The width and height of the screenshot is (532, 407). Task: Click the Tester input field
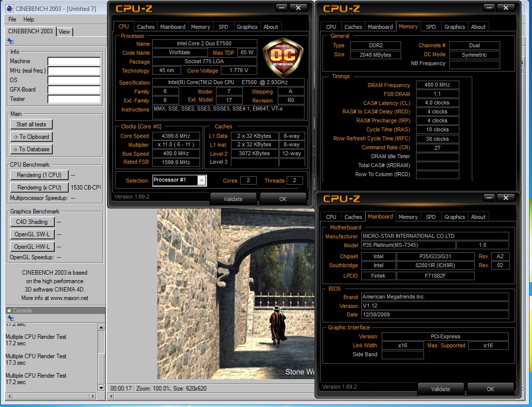(x=74, y=100)
